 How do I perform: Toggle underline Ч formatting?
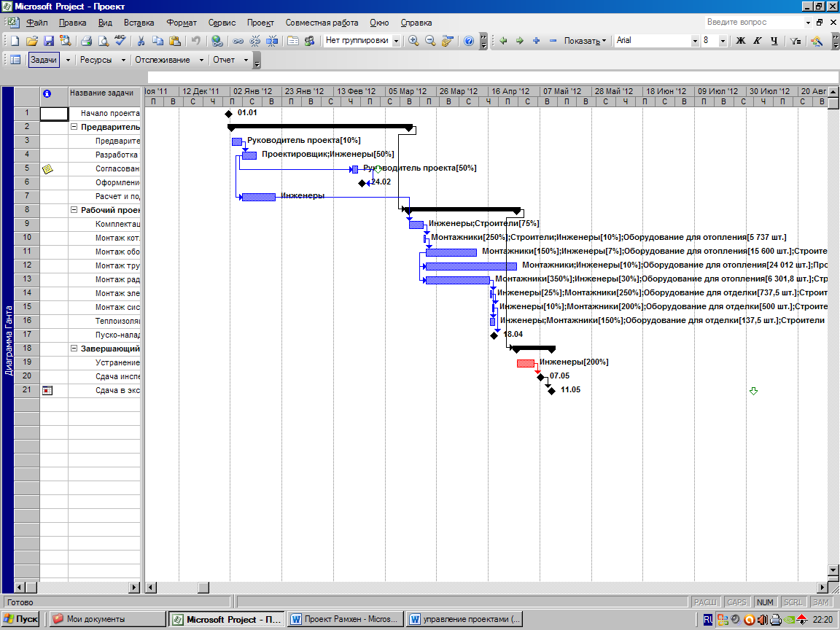pyautogui.click(x=774, y=41)
